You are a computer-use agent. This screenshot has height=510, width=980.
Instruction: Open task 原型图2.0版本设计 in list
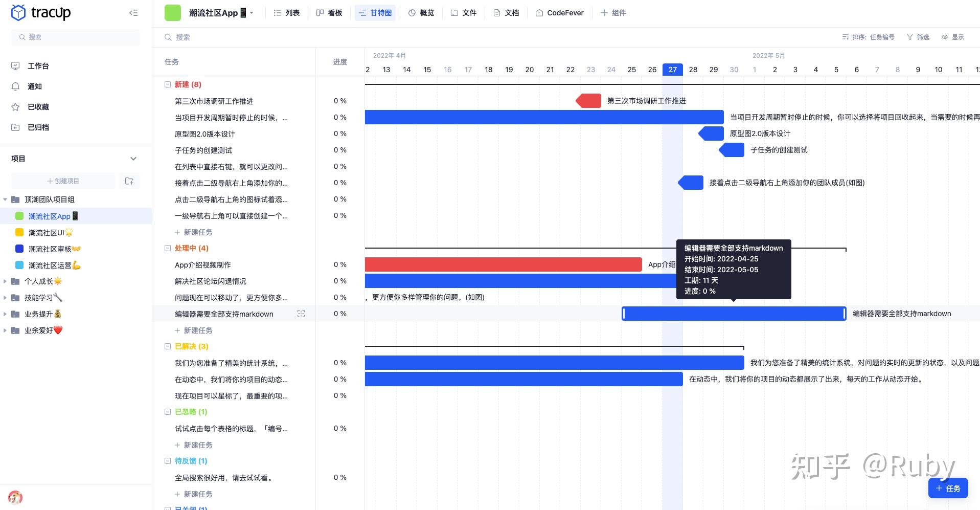(205, 134)
